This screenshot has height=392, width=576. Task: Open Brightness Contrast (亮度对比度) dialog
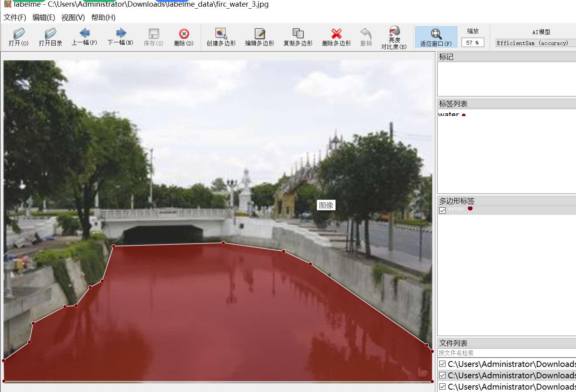click(x=394, y=37)
